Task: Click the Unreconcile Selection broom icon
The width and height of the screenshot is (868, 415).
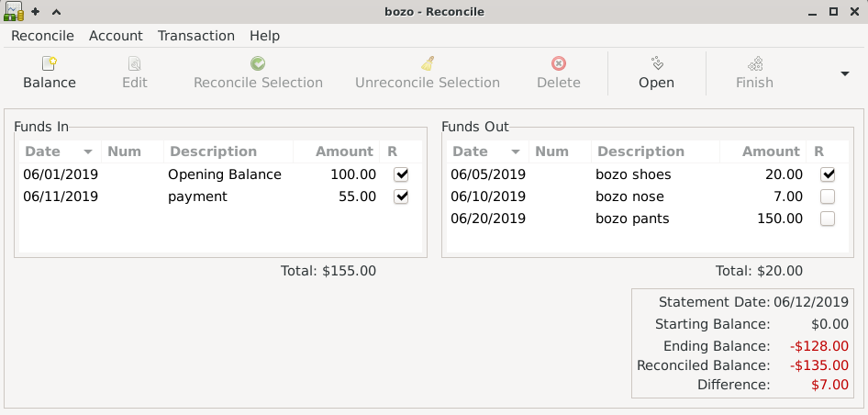Action: (428, 64)
